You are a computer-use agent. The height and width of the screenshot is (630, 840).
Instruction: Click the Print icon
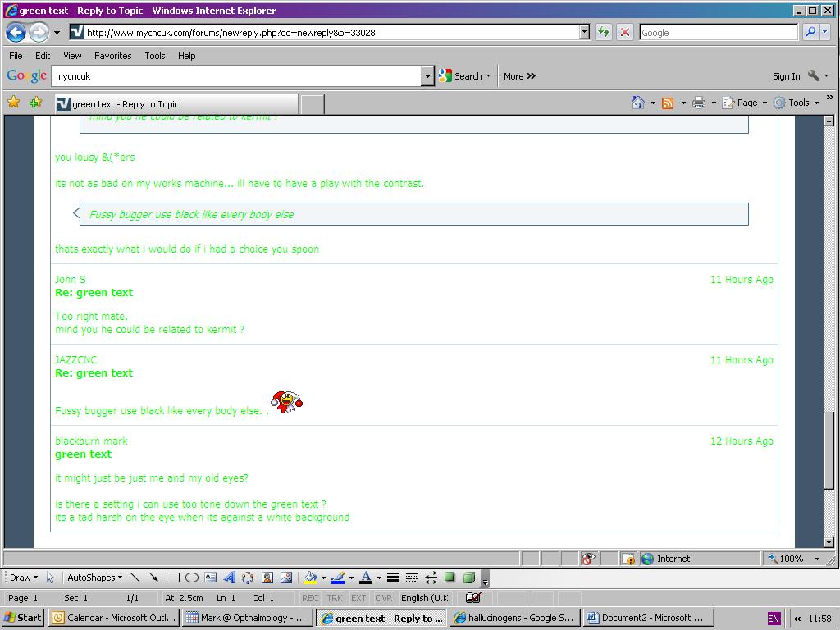point(699,103)
